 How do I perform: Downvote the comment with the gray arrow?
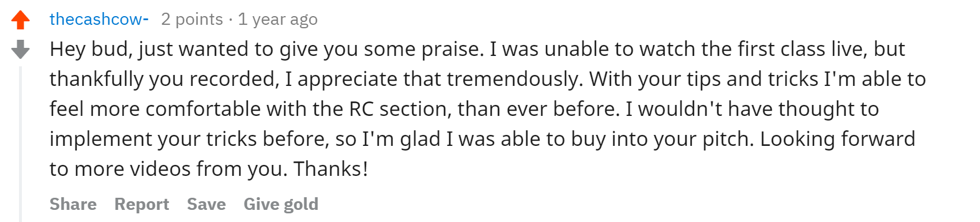(20, 50)
